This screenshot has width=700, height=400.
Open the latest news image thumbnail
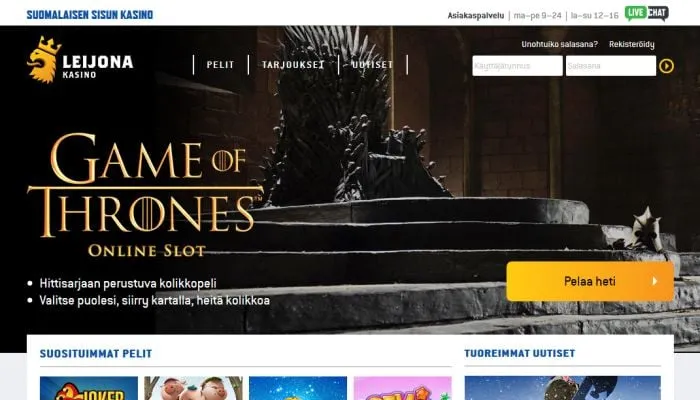coord(562,388)
